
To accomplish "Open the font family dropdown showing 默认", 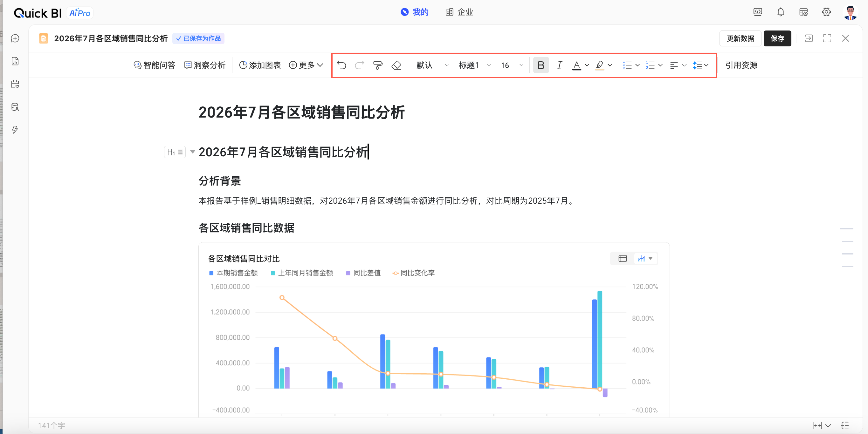I will (x=432, y=65).
